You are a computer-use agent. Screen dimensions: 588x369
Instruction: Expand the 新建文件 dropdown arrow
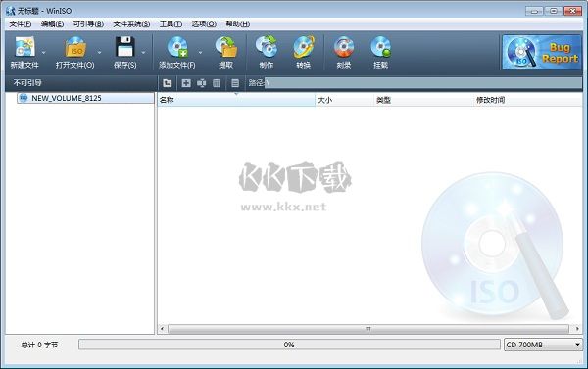[43, 53]
